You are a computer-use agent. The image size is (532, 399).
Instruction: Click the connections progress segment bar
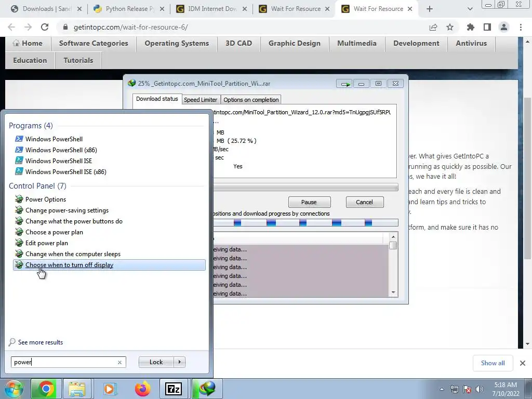[x=305, y=223]
